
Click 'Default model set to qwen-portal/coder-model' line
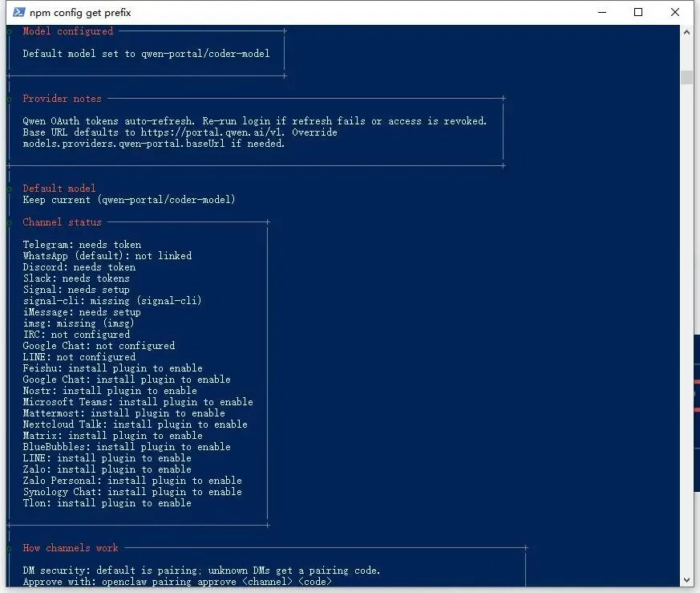tap(146, 54)
